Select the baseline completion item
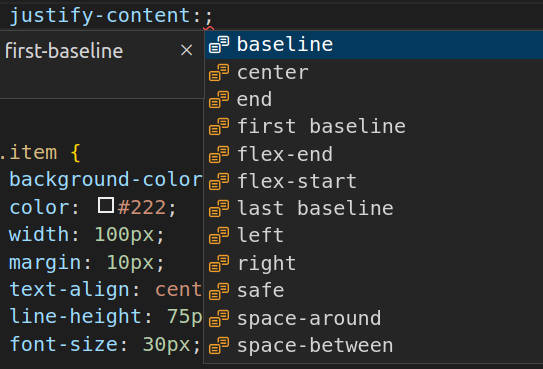This screenshot has height=369, width=543. [x=374, y=45]
